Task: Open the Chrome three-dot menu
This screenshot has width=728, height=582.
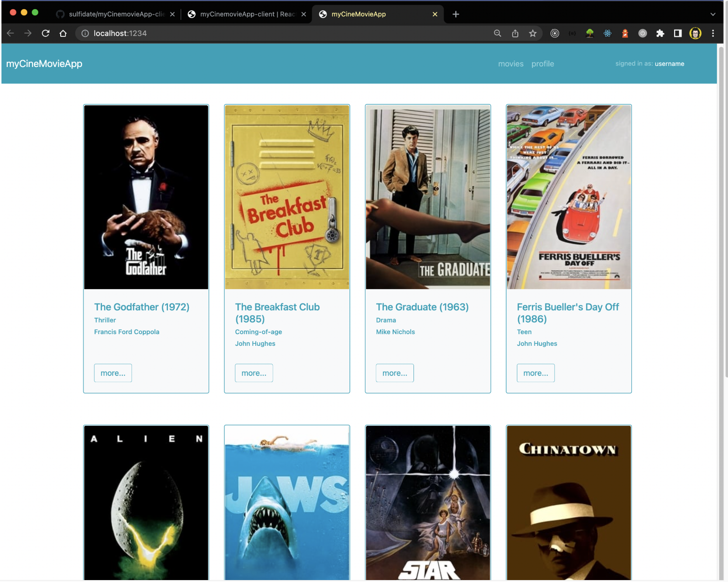Action: [712, 33]
